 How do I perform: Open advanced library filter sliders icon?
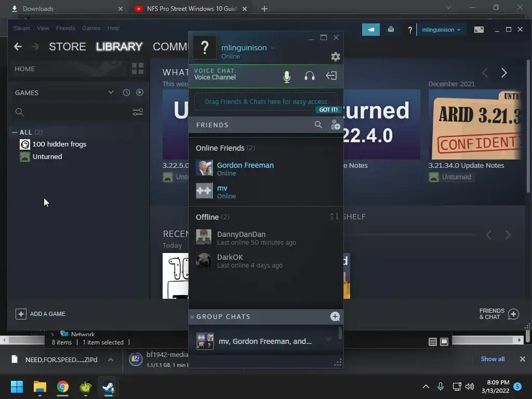pyautogui.click(x=138, y=112)
